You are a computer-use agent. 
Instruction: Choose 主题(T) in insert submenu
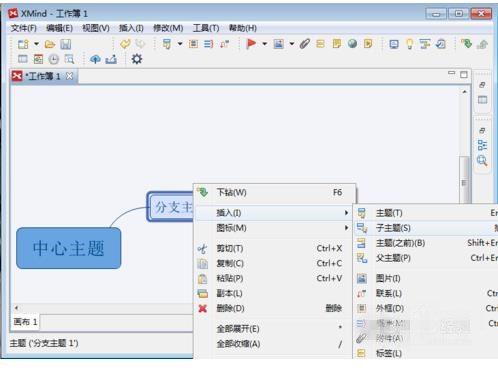[426, 213]
